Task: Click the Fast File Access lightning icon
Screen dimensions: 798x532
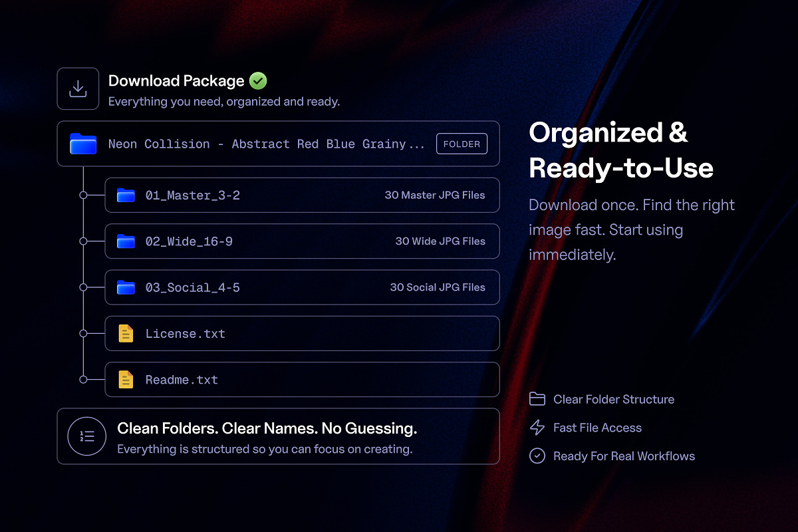Action: pos(537,428)
